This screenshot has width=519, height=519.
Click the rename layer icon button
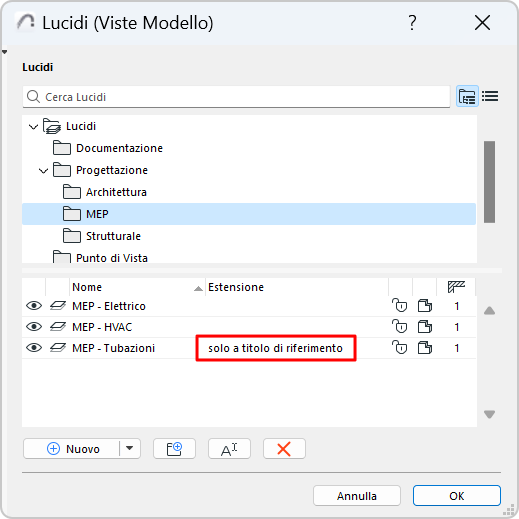(x=229, y=449)
